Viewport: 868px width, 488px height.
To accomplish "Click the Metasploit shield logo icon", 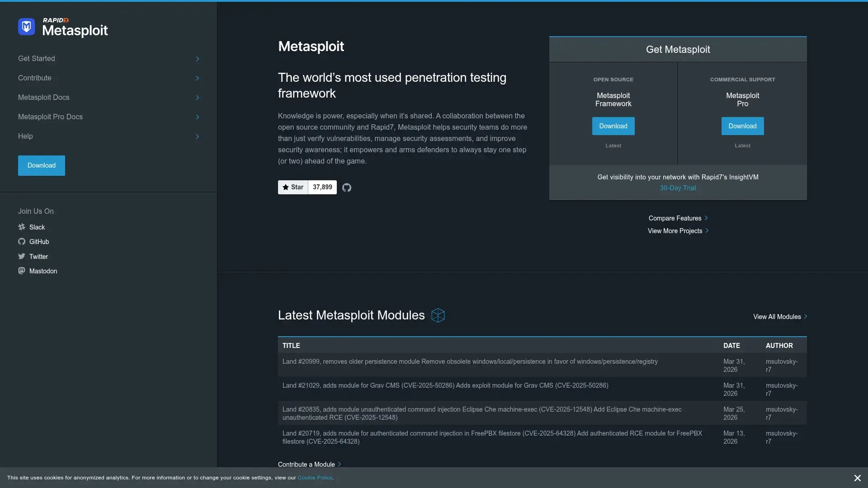I will [26, 27].
